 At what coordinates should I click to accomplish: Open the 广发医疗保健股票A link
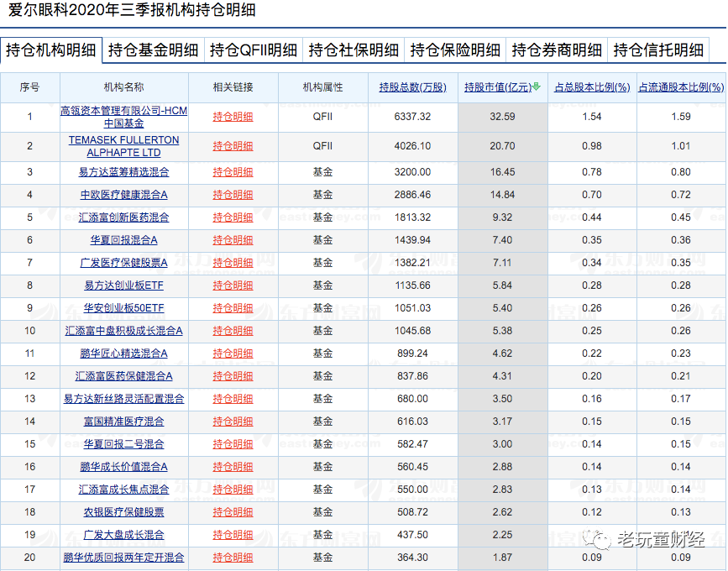tap(124, 263)
